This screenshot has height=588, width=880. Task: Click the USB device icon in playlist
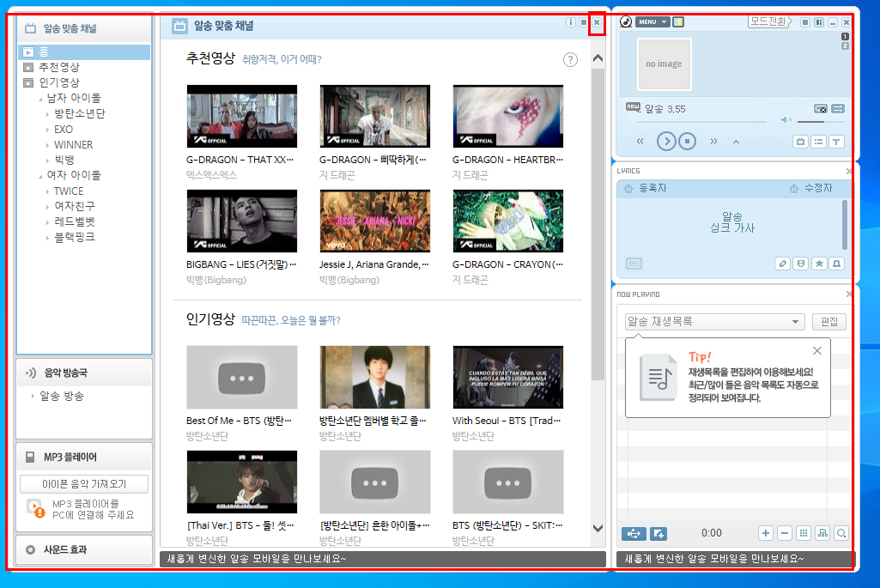[634, 534]
